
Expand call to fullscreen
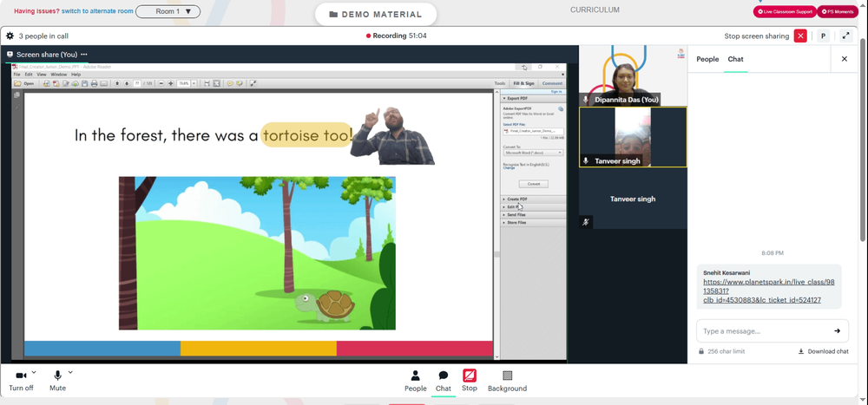point(845,36)
